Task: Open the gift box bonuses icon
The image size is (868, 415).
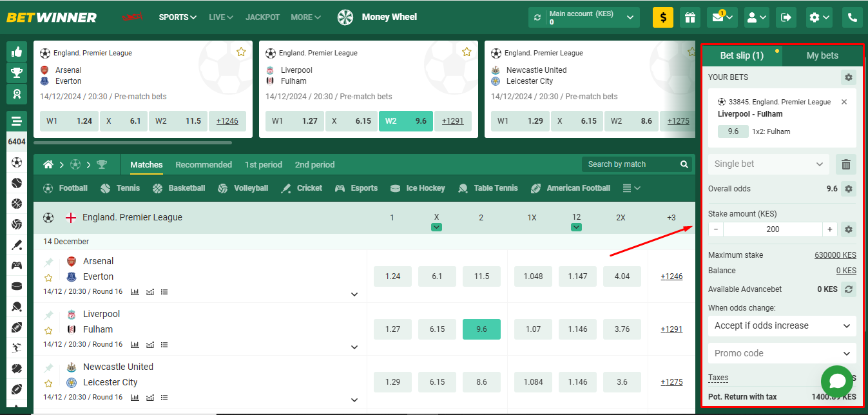Action: point(691,17)
